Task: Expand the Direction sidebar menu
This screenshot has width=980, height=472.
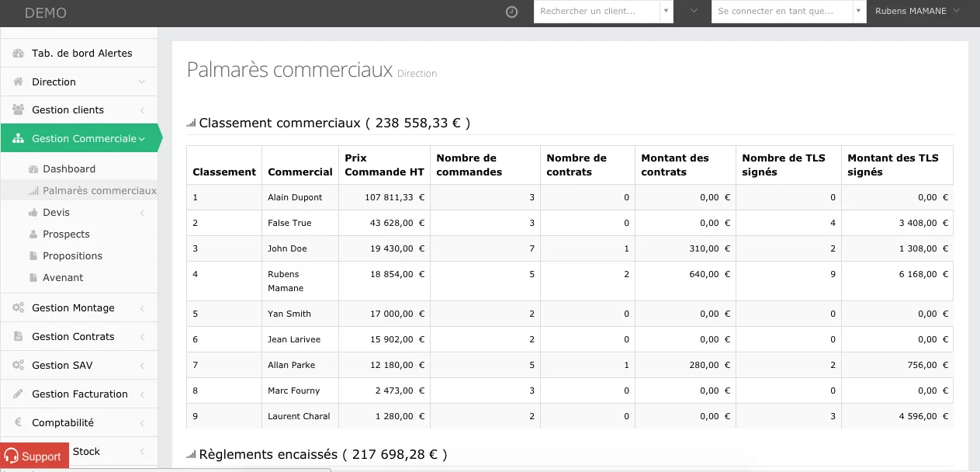Action: point(79,82)
